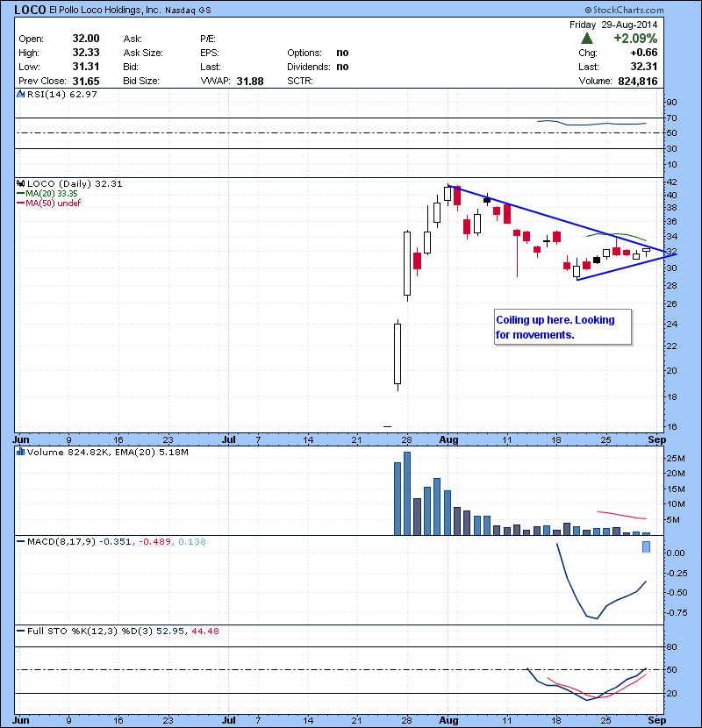The height and width of the screenshot is (728, 702).
Task: Click the Coiling up here annotation box
Action: tap(563, 327)
